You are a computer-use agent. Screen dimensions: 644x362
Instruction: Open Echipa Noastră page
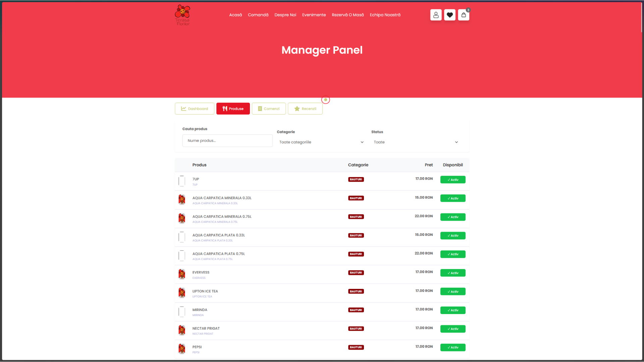385,15
